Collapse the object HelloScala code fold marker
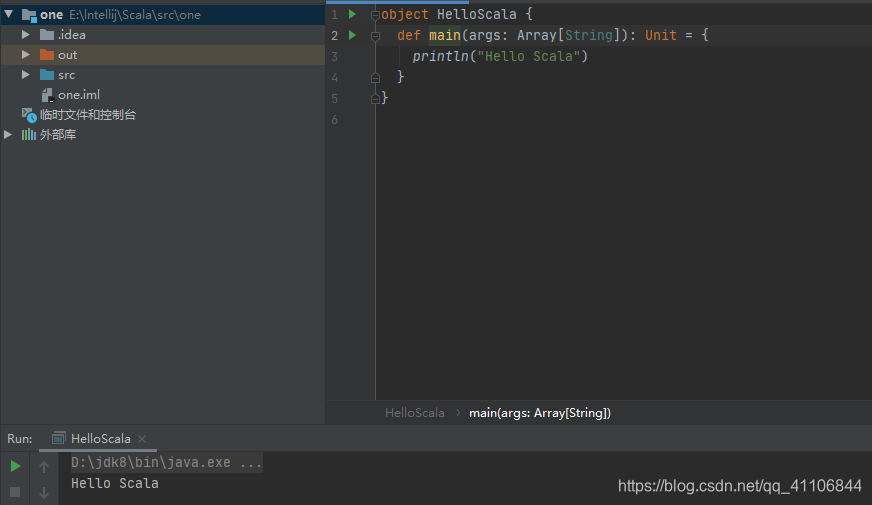Image resolution: width=872 pixels, height=505 pixels. (x=375, y=15)
